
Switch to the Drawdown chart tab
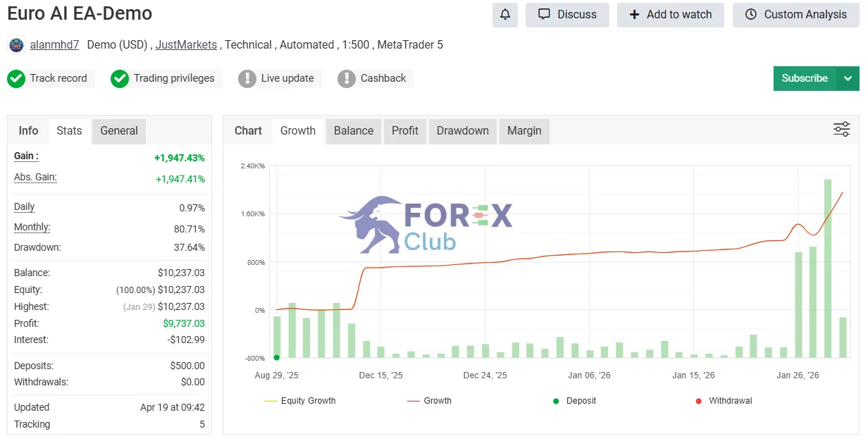coord(462,131)
